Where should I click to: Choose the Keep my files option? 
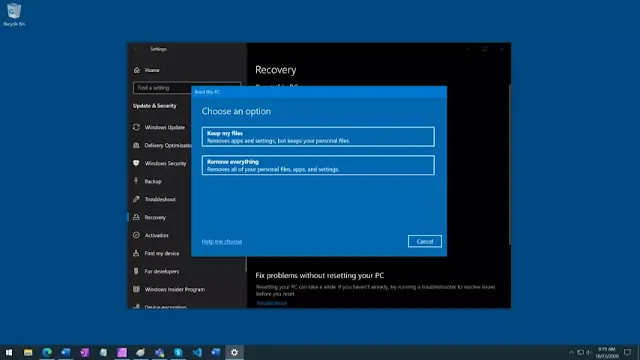click(x=318, y=137)
